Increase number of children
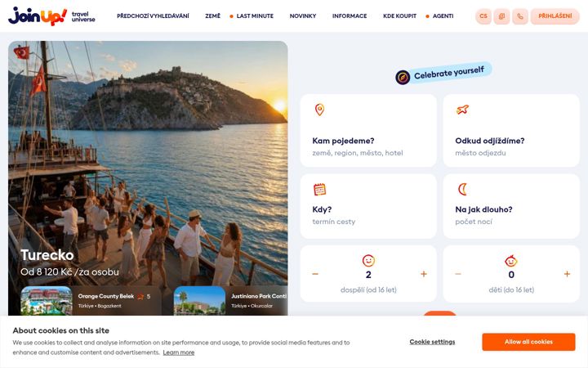 click(567, 274)
